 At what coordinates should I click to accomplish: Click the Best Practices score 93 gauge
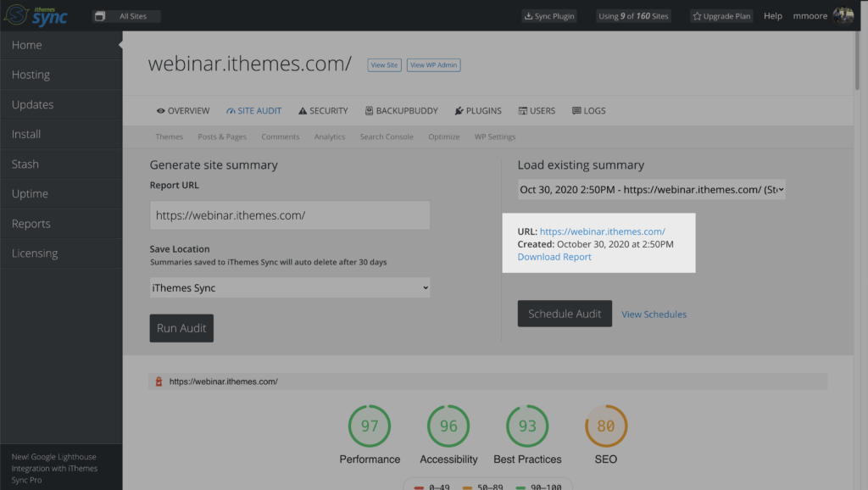click(527, 426)
